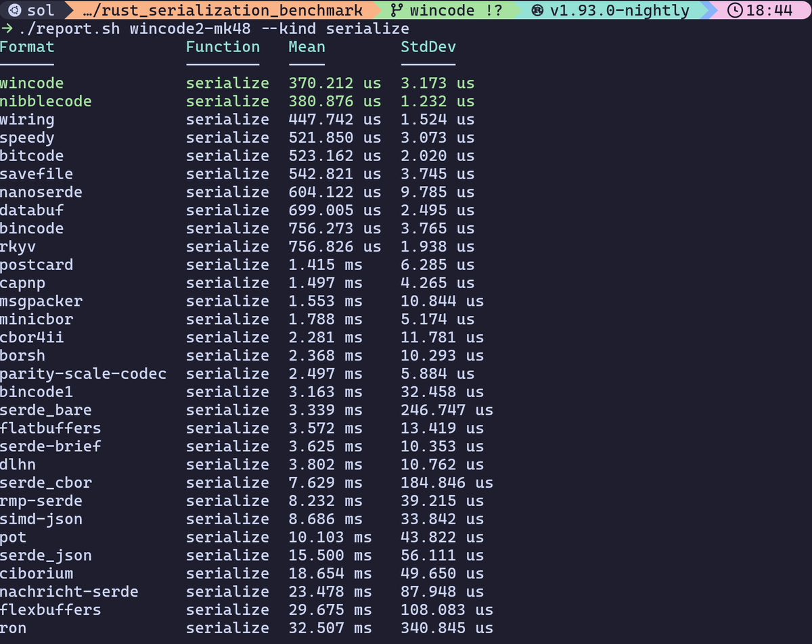Click the StdDev column header
This screenshot has width=812, height=644.
pos(428,47)
